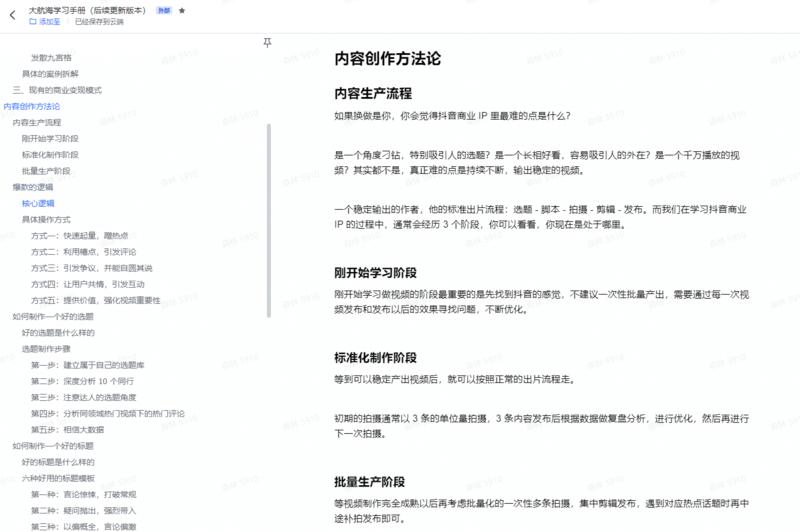This screenshot has width=800, height=532.
Task: Click the 标准化制作阶段 heading in the document body
Action: pos(376,358)
